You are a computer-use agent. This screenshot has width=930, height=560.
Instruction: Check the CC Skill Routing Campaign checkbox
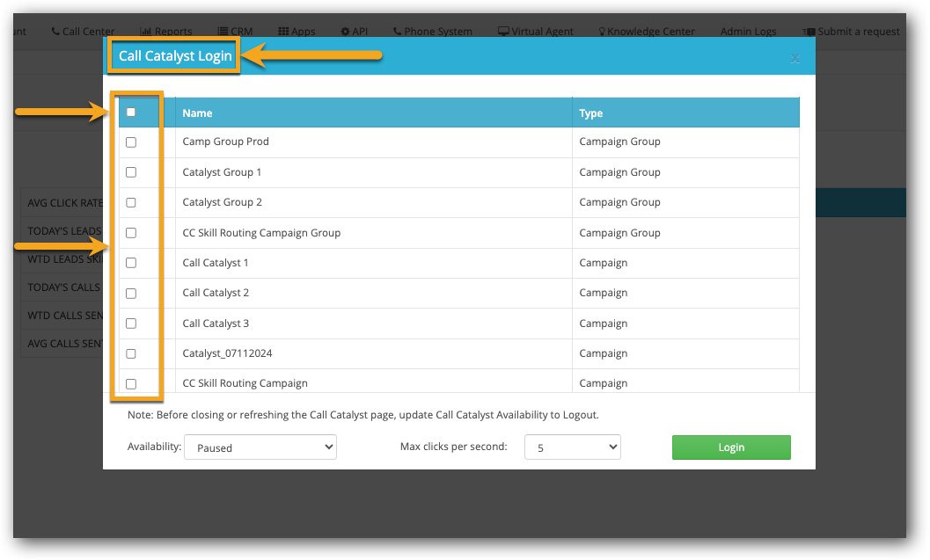(x=131, y=384)
